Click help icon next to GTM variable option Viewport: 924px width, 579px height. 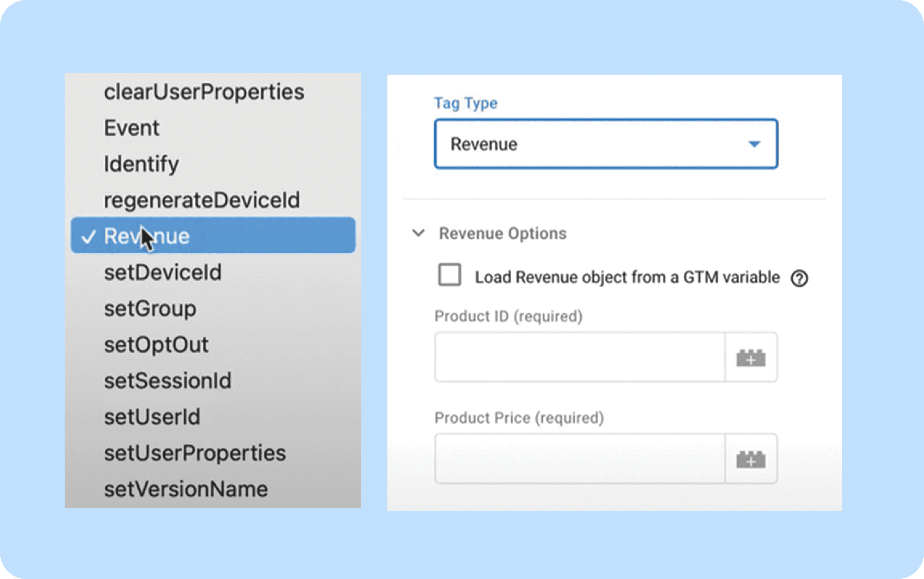click(x=799, y=278)
